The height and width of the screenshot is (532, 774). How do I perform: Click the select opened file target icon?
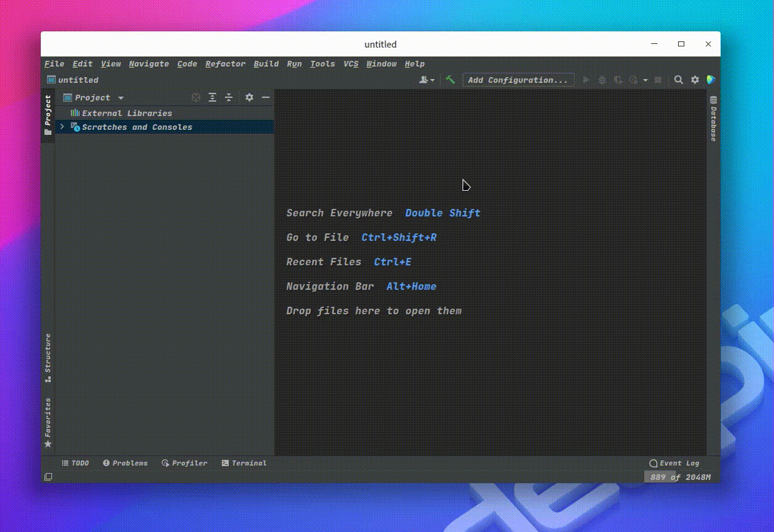pos(196,97)
